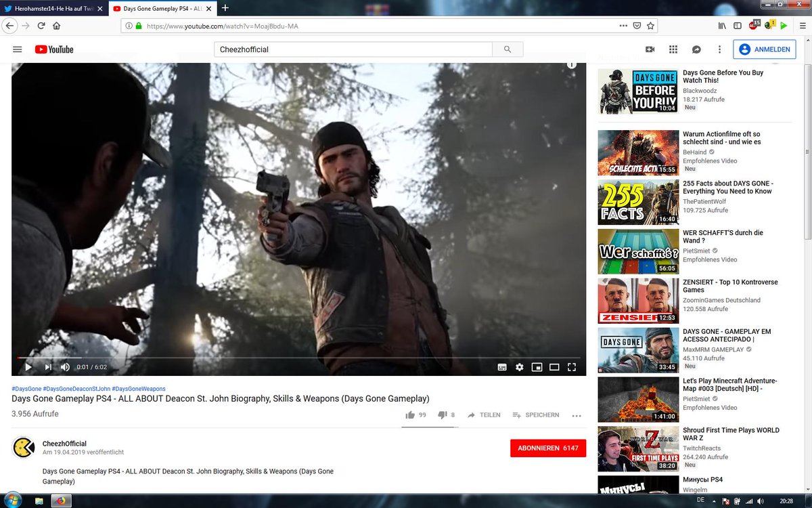This screenshot has width=812, height=508.
Task: Click the browser forward arrow
Action: click(26, 26)
